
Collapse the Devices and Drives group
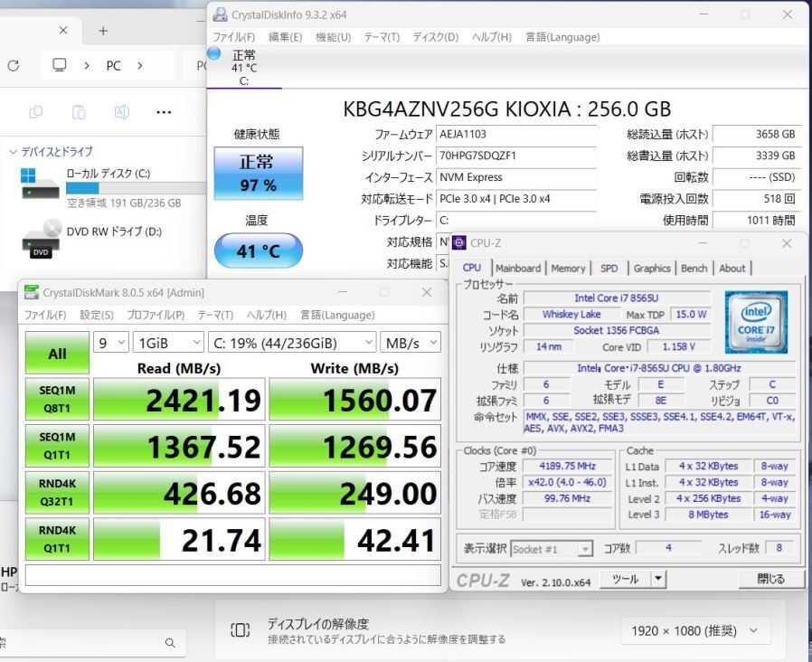pos(13,152)
